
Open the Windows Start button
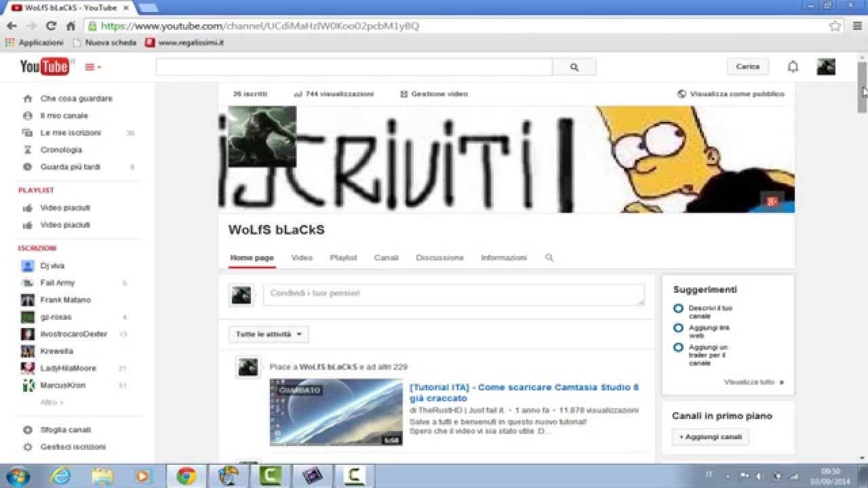point(16,476)
